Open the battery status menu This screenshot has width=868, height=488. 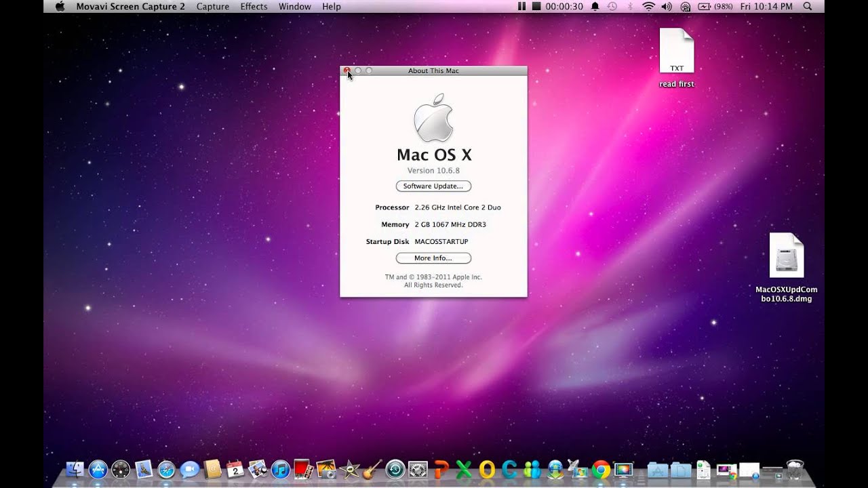click(x=715, y=6)
